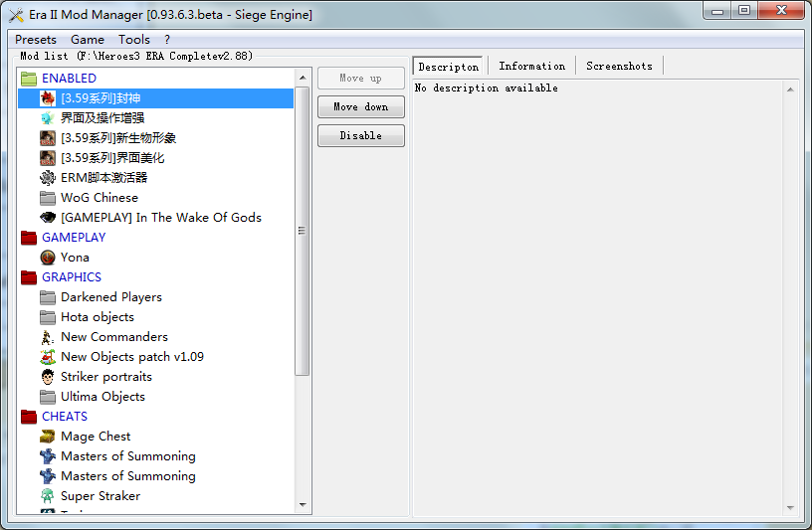Select the Super Straker entry
This screenshot has width=812, height=530.
pos(101,496)
